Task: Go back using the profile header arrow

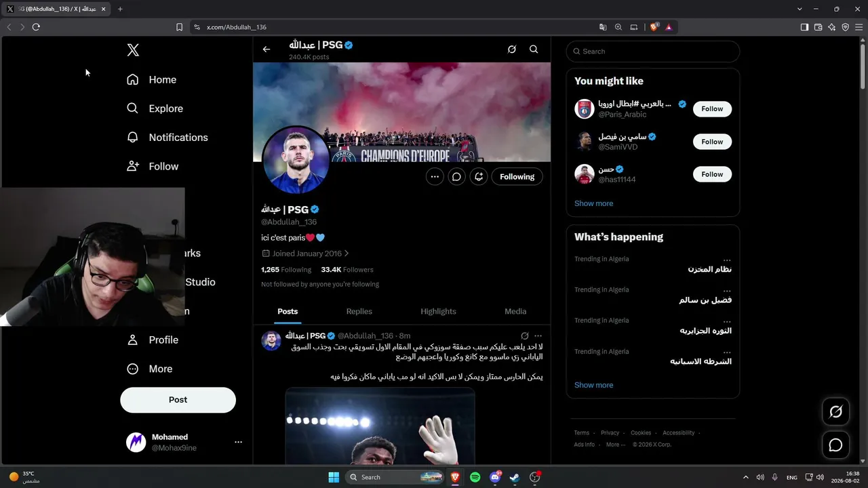Action: pos(267,49)
